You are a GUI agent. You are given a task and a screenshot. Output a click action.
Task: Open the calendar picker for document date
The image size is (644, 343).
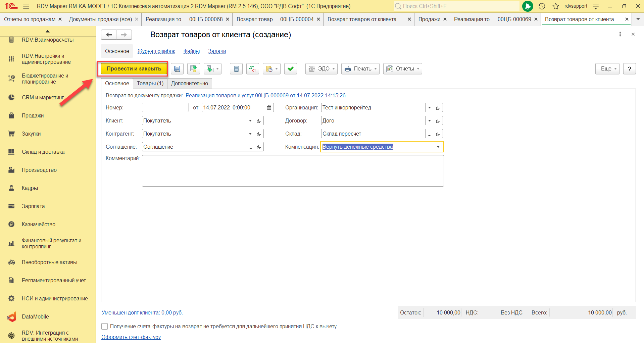pyautogui.click(x=269, y=108)
